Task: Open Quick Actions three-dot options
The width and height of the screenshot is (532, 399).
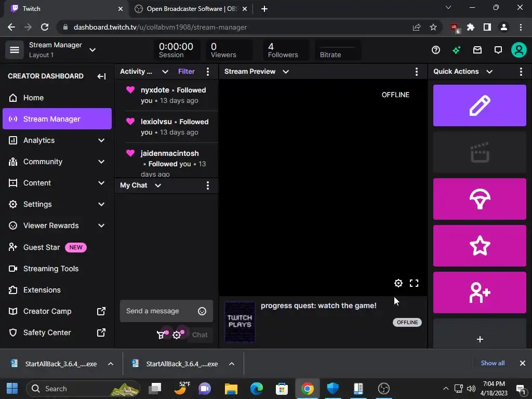Action: point(521,72)
